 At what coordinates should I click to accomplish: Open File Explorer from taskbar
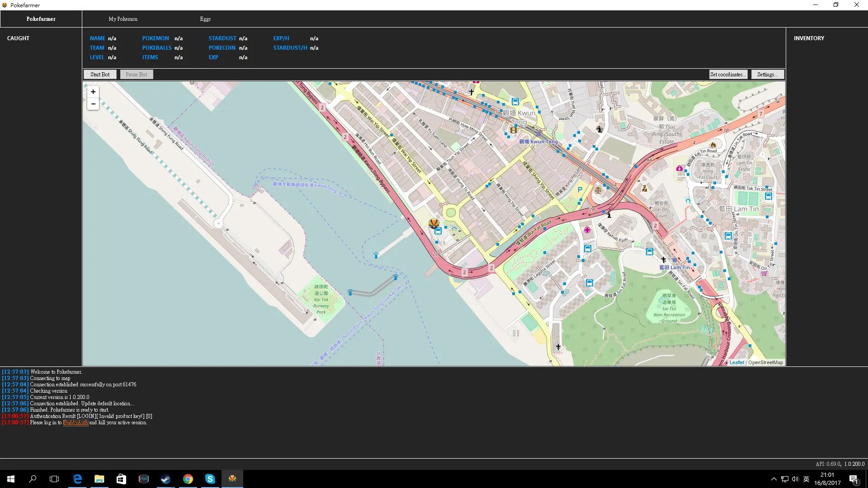(99, 479)
